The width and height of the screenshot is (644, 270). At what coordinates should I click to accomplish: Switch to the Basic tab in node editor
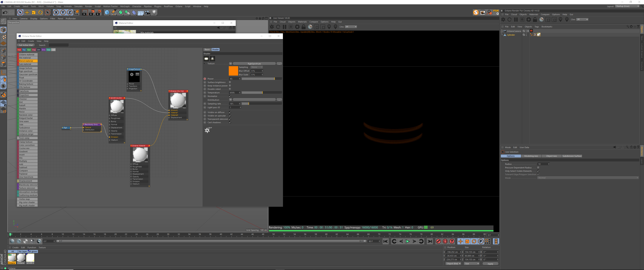tap(207, 49)
